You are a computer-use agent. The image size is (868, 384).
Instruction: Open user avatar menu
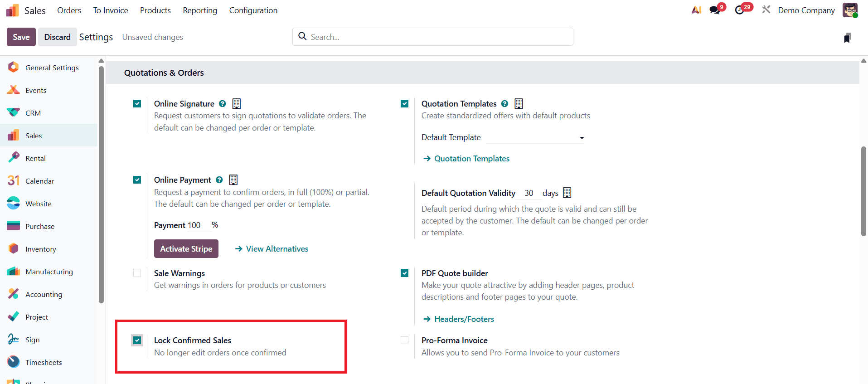850,10
